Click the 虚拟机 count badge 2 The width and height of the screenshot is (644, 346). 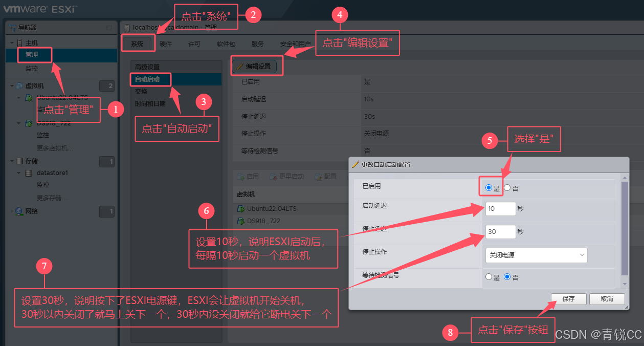point(107,85)
